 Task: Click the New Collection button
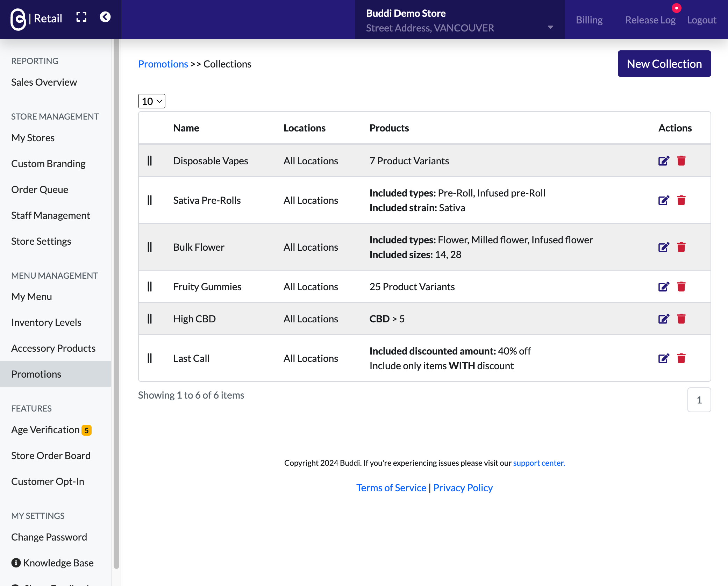click(664, 64)
